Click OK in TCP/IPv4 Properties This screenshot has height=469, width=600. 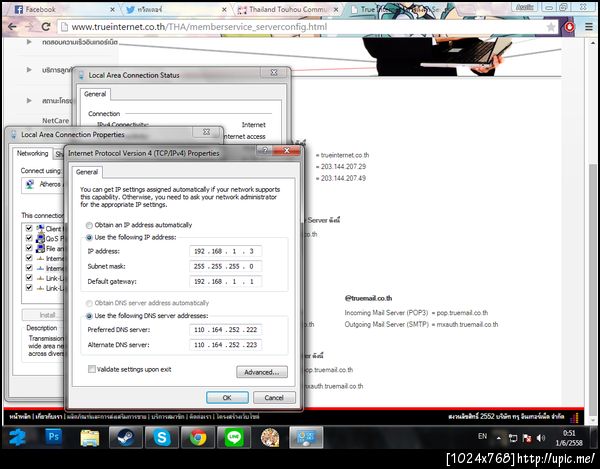[227, 397]
